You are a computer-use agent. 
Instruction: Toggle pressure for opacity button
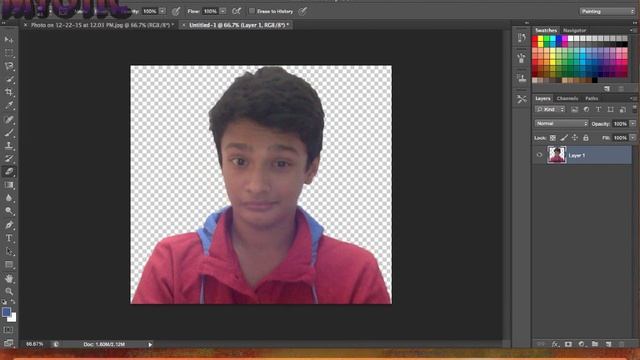[x=176, y=11]
